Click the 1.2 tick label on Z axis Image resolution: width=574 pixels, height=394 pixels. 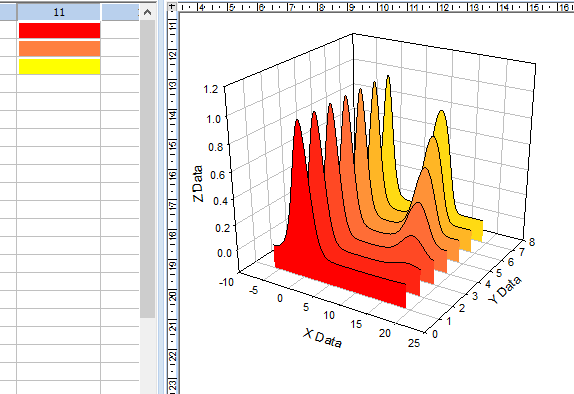210,89
